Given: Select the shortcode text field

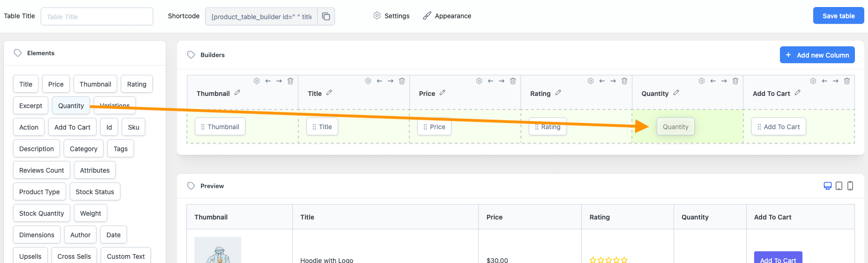Looking at the screenshot, I should pyautogui.click(x=261, y=16).
